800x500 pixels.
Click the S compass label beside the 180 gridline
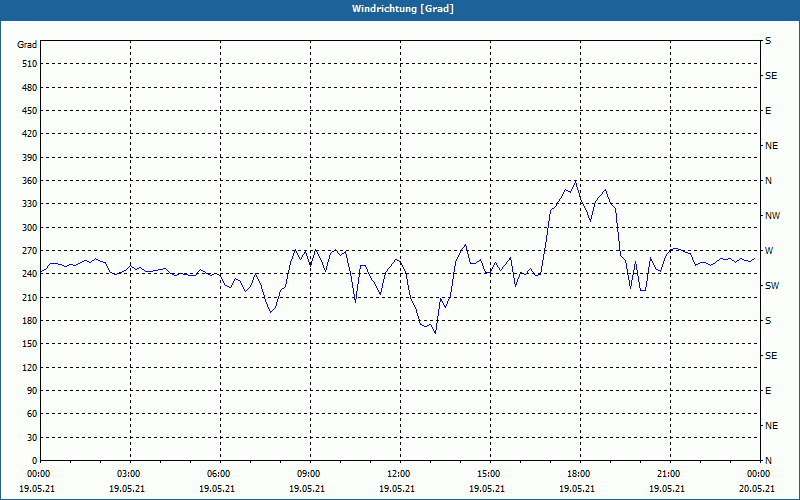[x=768, y=321]
